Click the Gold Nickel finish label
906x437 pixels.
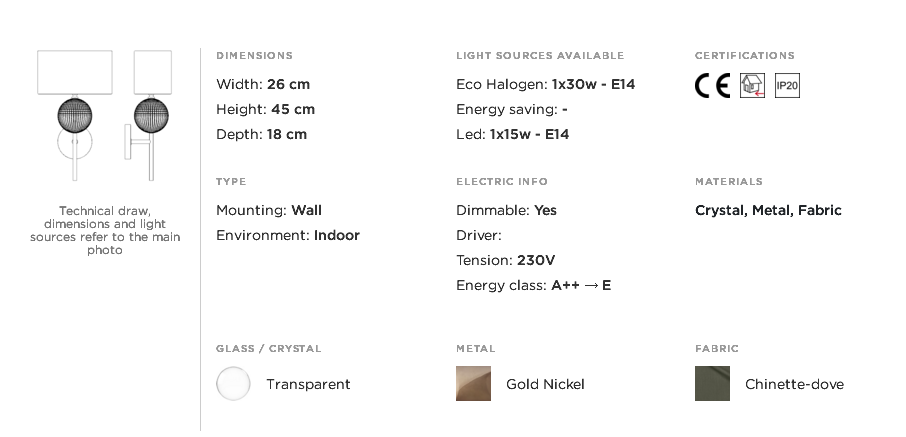click(545, 384)
